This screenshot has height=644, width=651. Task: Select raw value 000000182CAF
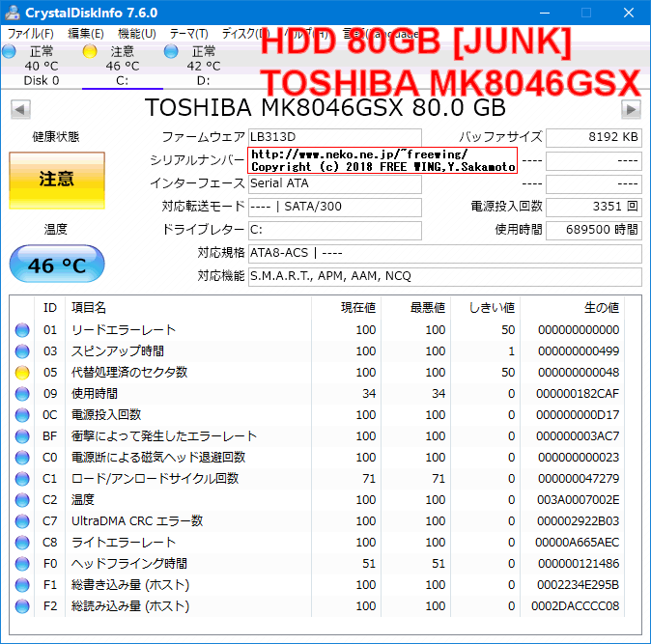[x=578, y=394]
